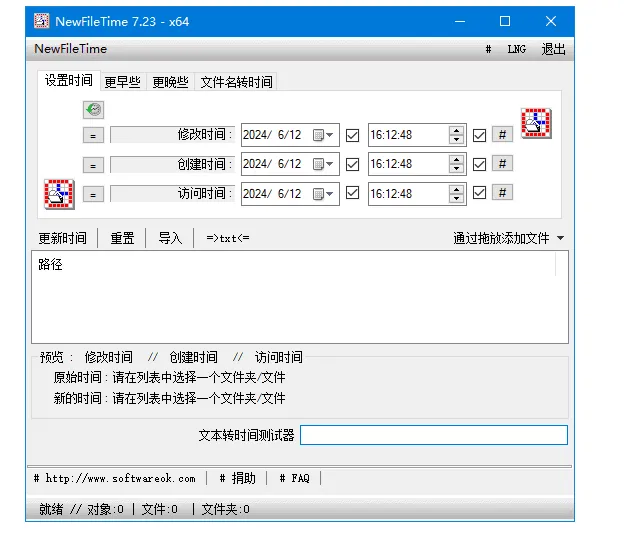
Task: Click the equals button for 创建时间
Action: [x=93, y=165]
